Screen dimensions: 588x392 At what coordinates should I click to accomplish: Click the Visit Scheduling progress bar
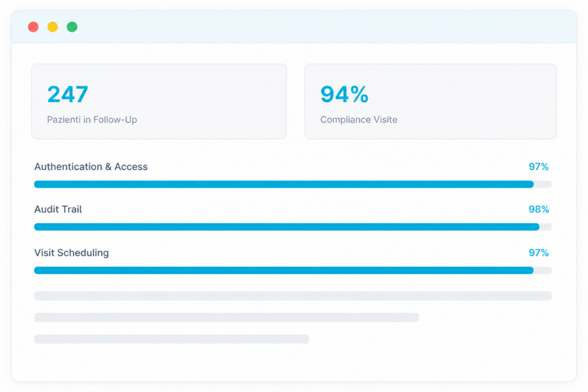pyautogui.click(x=293, y=270)
